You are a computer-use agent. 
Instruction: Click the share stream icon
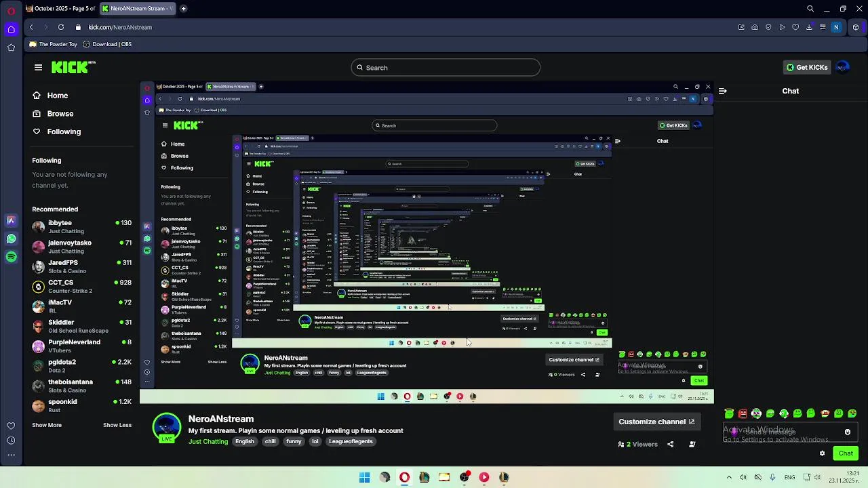tap(671, 445)
